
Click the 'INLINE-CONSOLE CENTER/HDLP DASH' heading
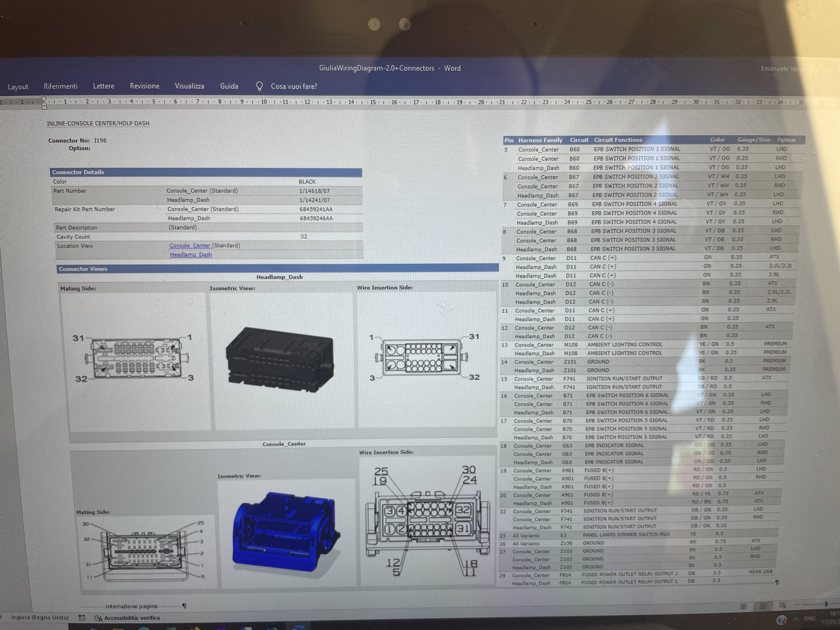[98, 123]
